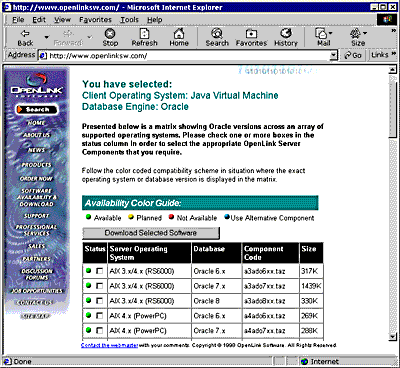Click the page icon in address bar

point(43,56)
